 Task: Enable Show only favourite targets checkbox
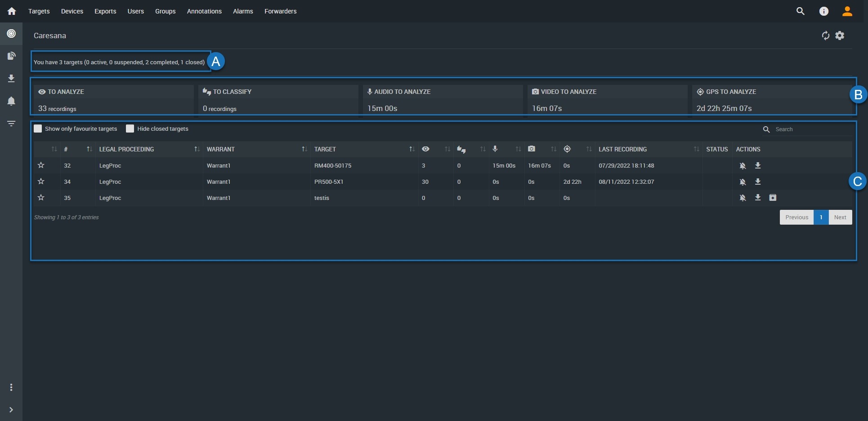point(38,129)
